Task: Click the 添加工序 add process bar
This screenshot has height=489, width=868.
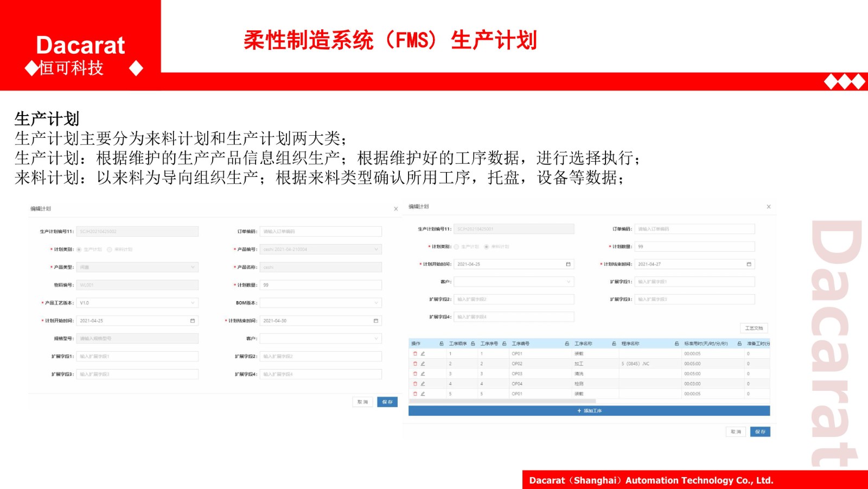Action: coord(589,411)
